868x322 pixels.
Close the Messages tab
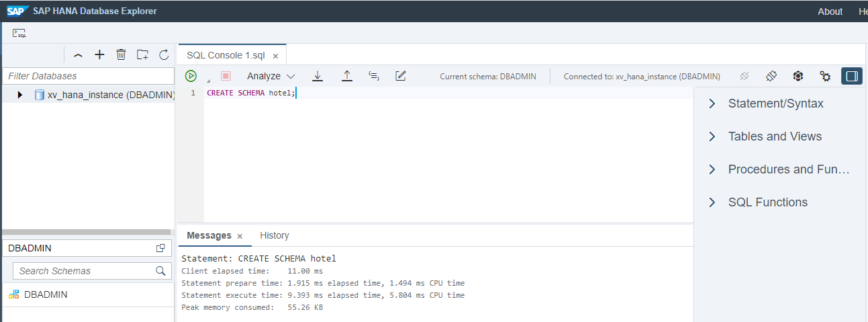[x=240, y=236]
